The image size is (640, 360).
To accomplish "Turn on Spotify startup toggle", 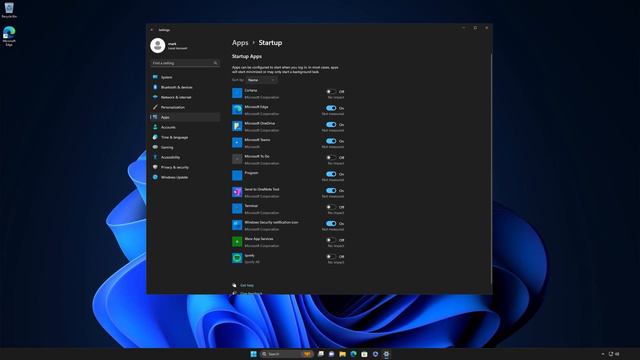I will coord(331,256).
